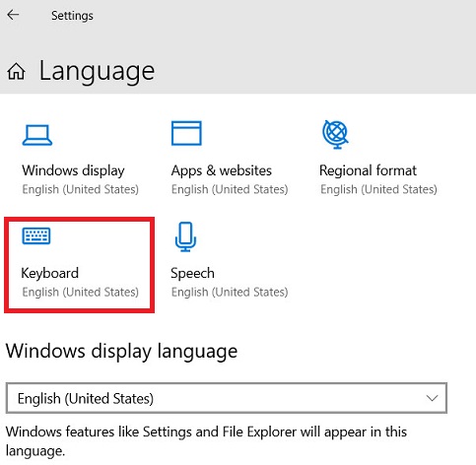Click the laptop icon for Windows display

[37, 135]
